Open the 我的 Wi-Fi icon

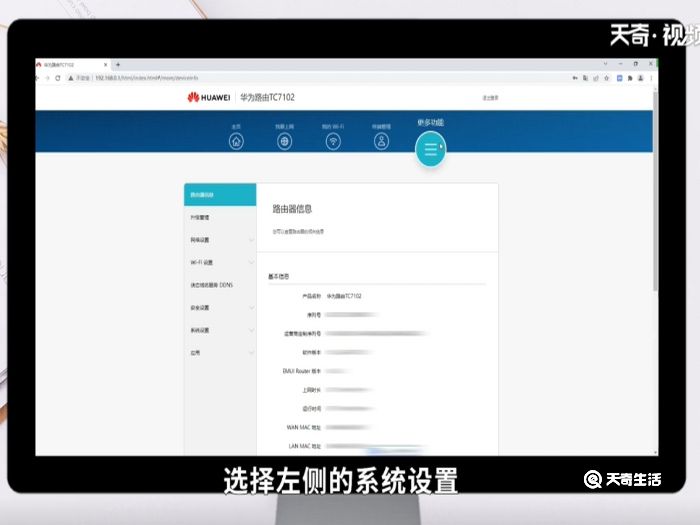click(x=333, y=142)
